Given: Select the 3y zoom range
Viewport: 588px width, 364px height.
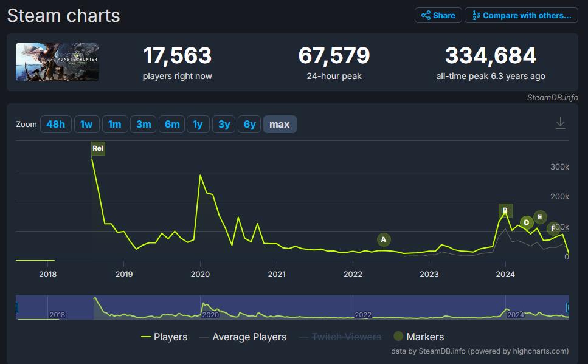Looking at the screenshot, I should click(224, 125).
